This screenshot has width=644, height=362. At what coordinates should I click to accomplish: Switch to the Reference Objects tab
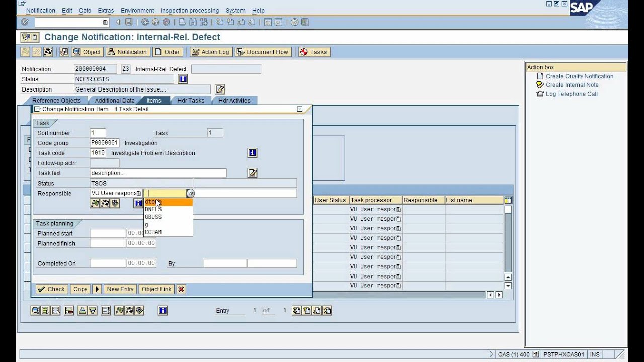(x=56, y=101)
